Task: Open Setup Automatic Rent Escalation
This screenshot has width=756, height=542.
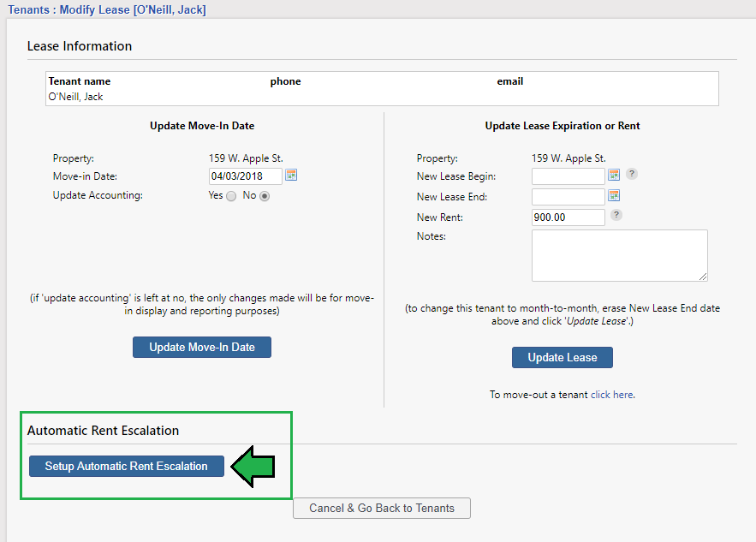Action: pos(127,467)
